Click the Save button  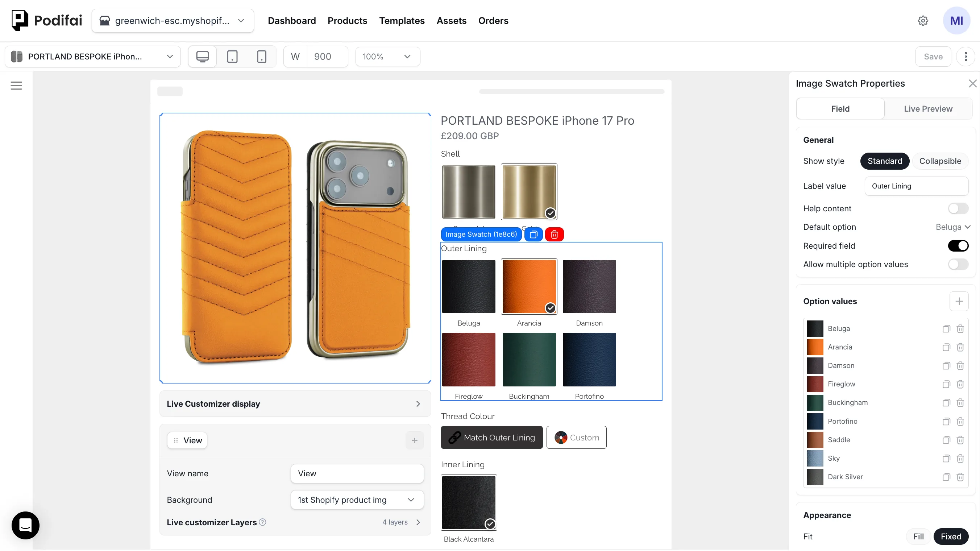[x=933, y=57]
